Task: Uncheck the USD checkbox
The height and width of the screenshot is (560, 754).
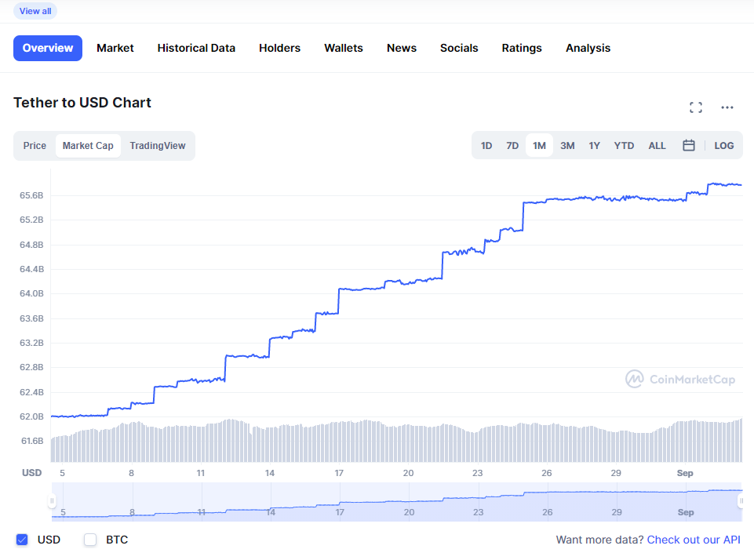Action: coord(22,540)
